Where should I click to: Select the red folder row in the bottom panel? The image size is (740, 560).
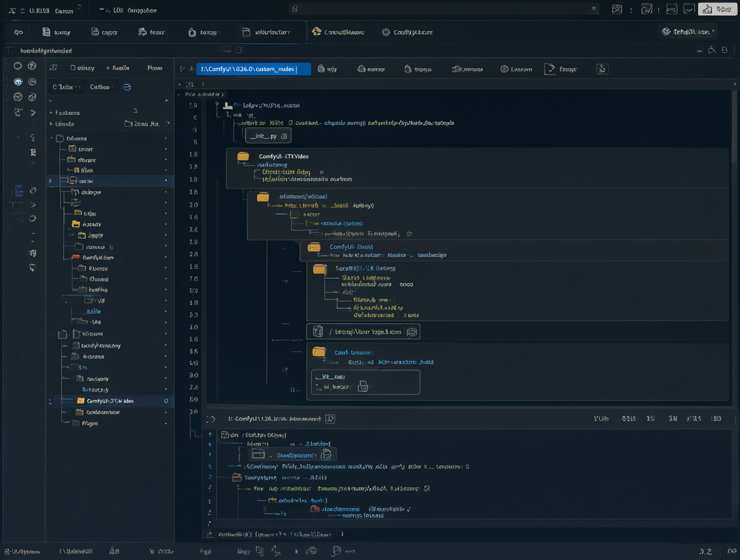click(279, 477)
